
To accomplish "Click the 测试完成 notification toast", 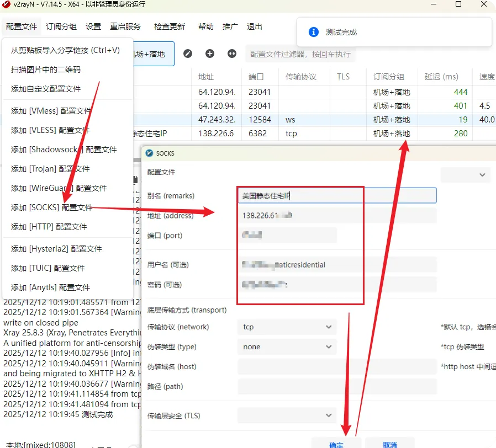I will pos(394,32).
